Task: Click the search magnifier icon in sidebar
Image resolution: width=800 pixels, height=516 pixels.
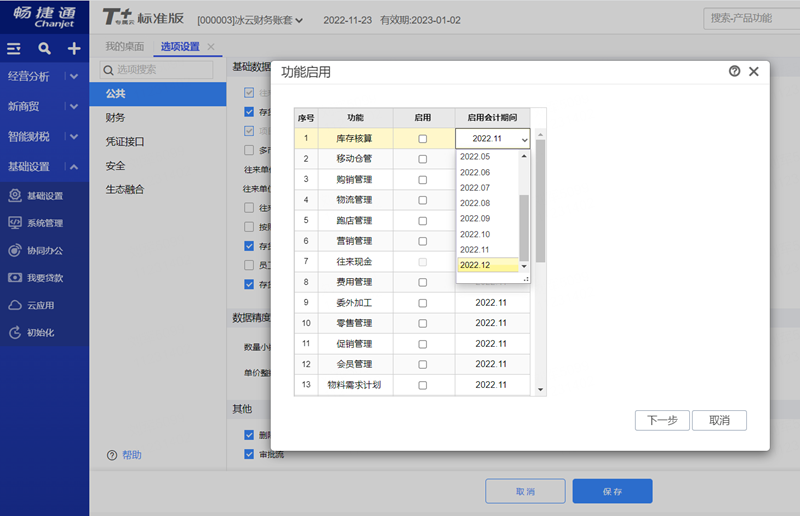Action: (x=44, y=48)
